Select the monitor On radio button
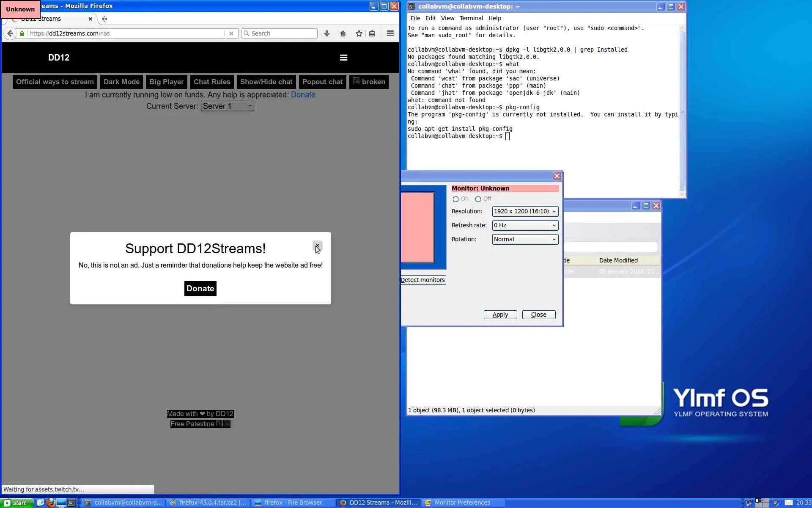812x508 pixels. (455, 199)
